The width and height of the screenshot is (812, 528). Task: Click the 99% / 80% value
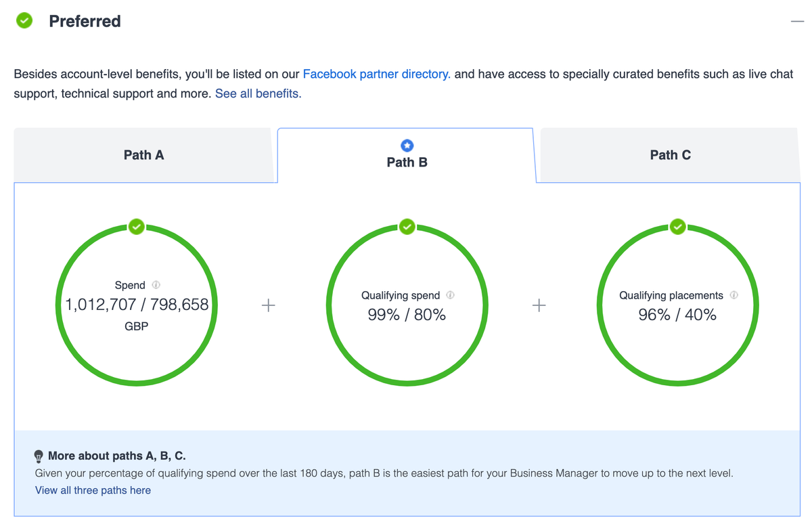(407, 315)
